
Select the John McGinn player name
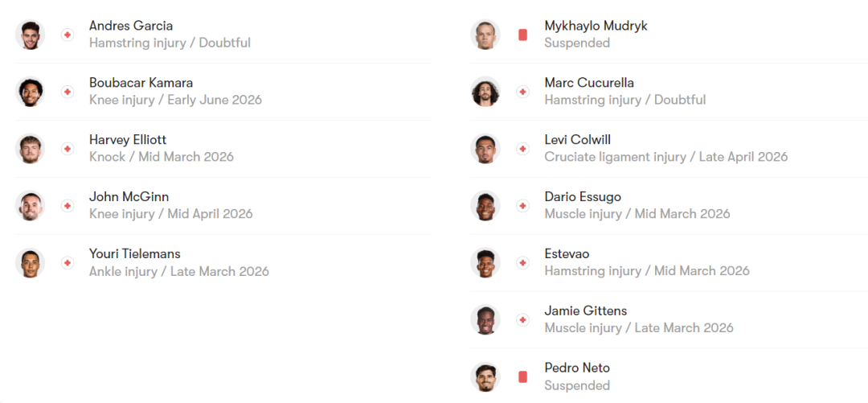point(129,197)
